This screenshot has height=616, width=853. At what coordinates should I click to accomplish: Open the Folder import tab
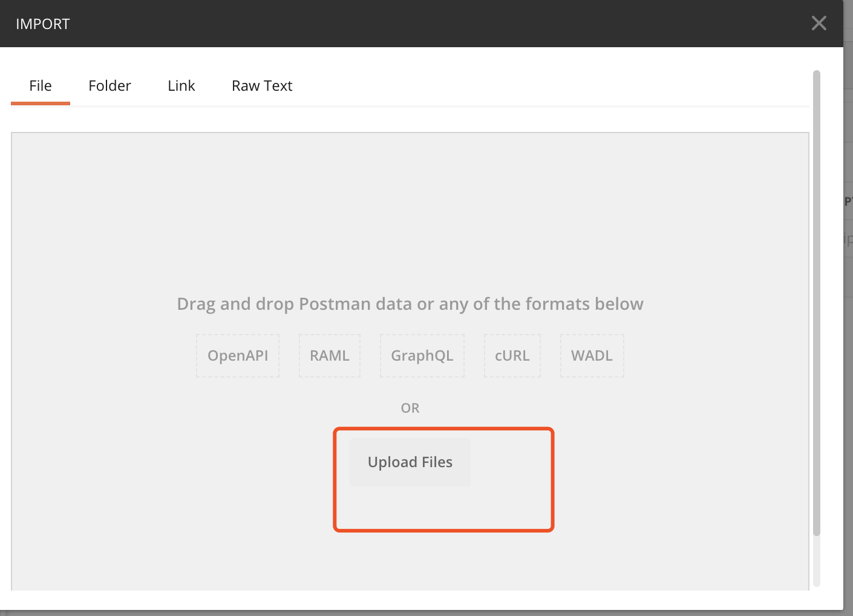click(109, 86)
